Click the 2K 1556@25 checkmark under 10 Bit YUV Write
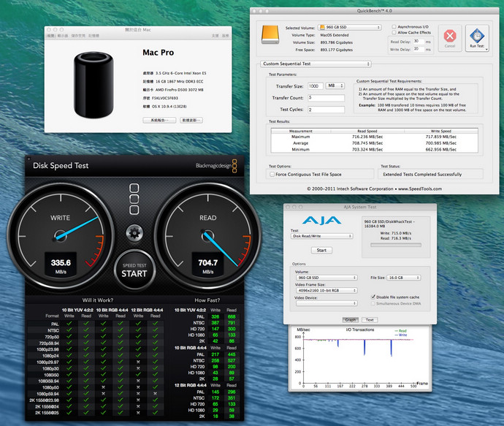504x426 pixels. (x=69, y=413)
